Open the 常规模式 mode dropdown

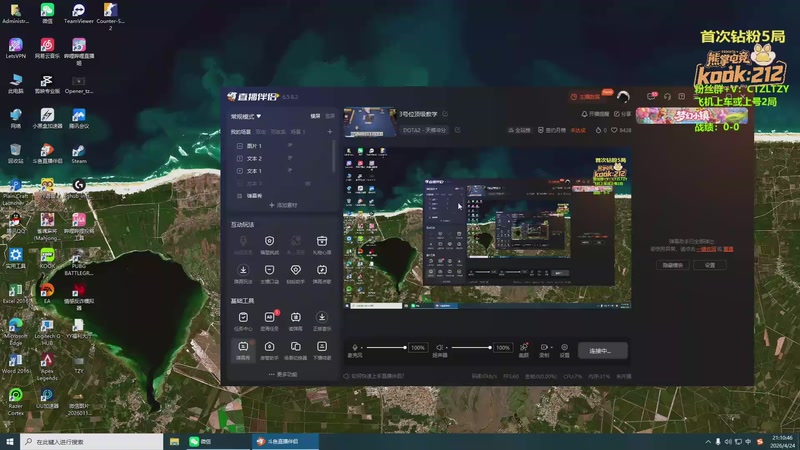pos(246,116)
